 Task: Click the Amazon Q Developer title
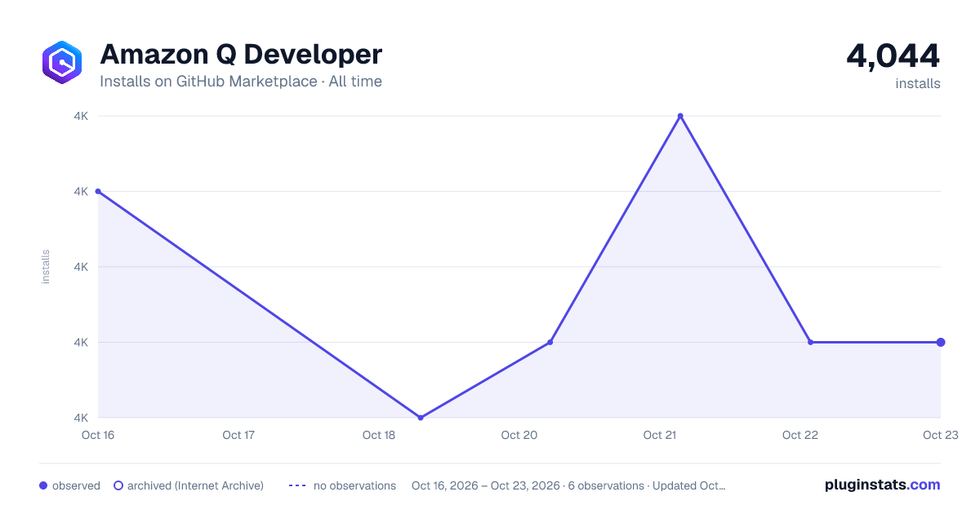pyautogui.click(x=241, y=55)
